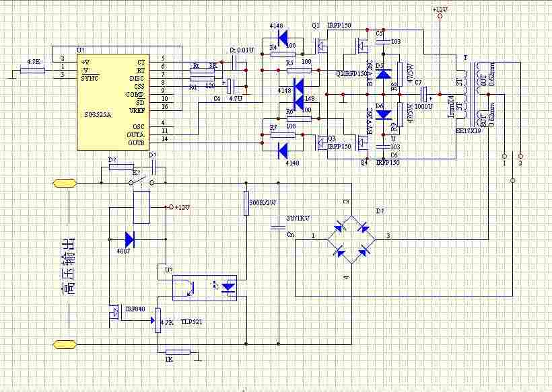Select the relay coil rectangle below K?
Viewport: 552px width, 392px height.
(142, 207)
